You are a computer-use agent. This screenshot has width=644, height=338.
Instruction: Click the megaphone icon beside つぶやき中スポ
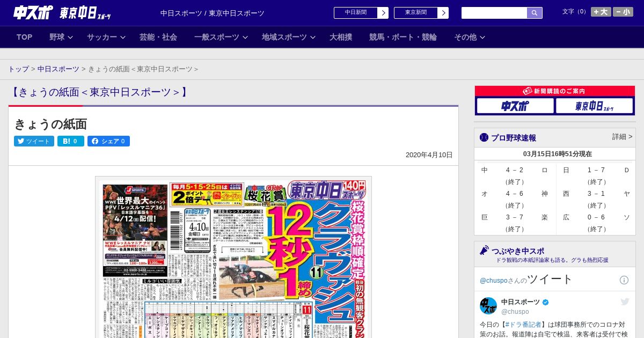click(484, 250)
